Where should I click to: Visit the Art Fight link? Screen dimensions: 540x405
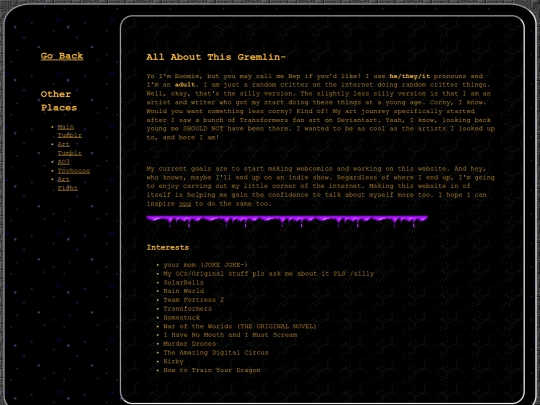[68, 184]
